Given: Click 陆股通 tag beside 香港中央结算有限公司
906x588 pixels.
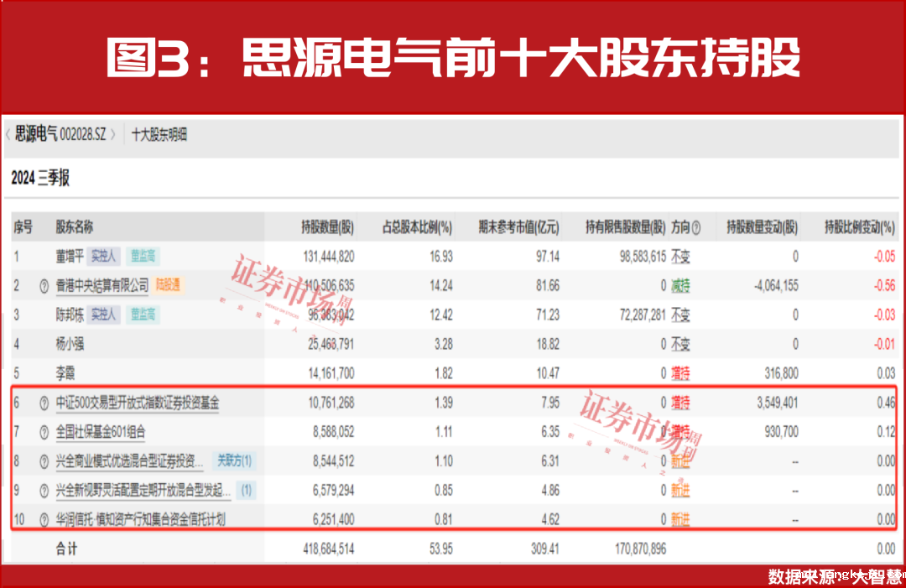Looking at the screenshot, I should click(168, 284).
